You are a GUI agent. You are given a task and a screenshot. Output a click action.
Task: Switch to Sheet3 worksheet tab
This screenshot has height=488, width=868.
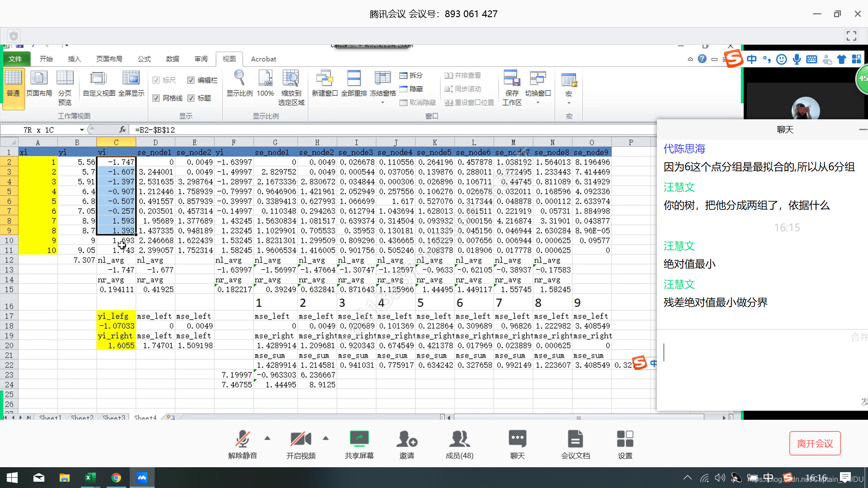coord(113,418)
